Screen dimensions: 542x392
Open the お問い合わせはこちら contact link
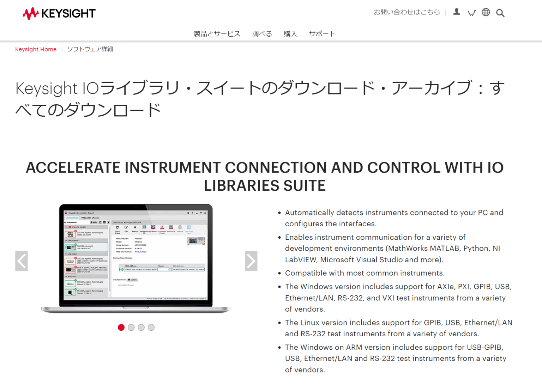406,12
